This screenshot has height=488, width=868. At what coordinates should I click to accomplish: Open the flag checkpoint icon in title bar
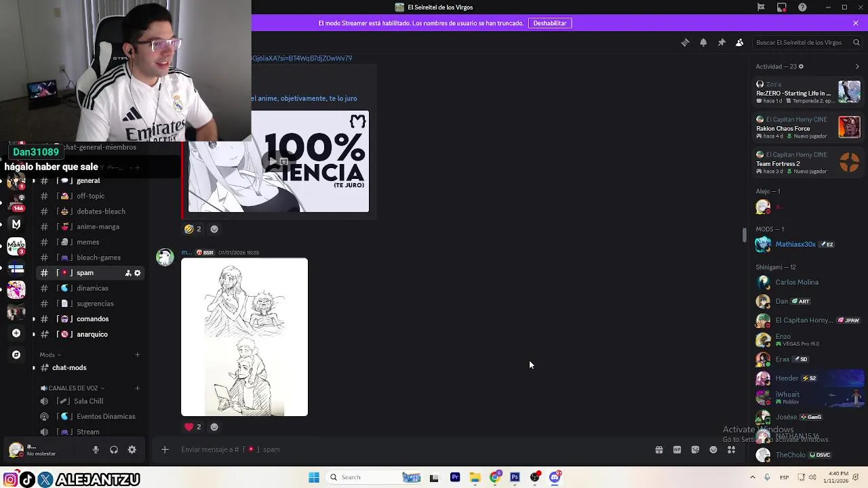(x=761, y=7)
